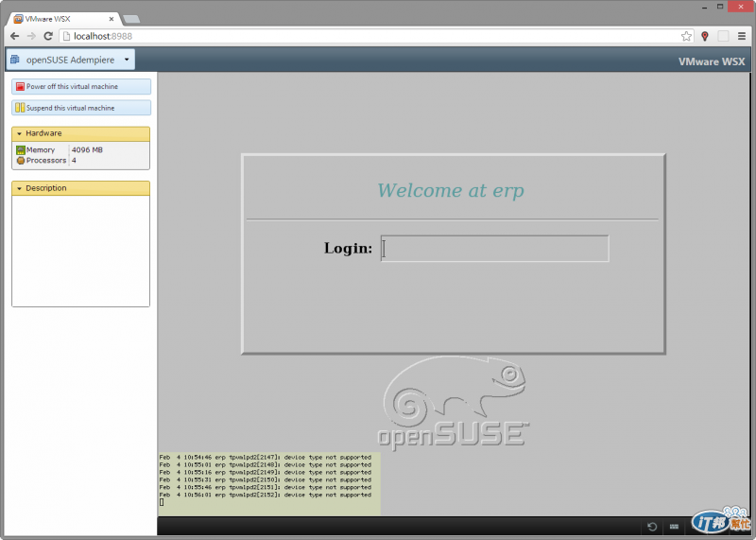756x540 pixels.
Task: Reload the localhost page
Action: (x=48, y=36)
